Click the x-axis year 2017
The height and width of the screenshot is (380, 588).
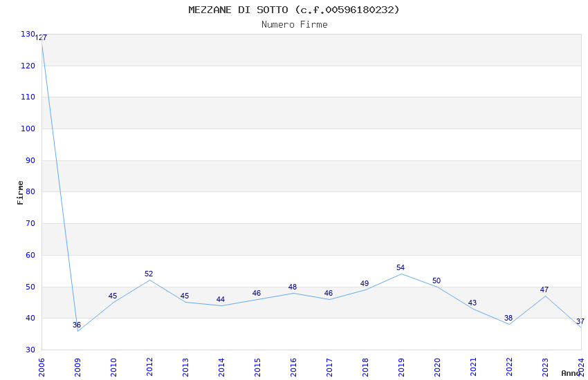(x=329, y=368)
